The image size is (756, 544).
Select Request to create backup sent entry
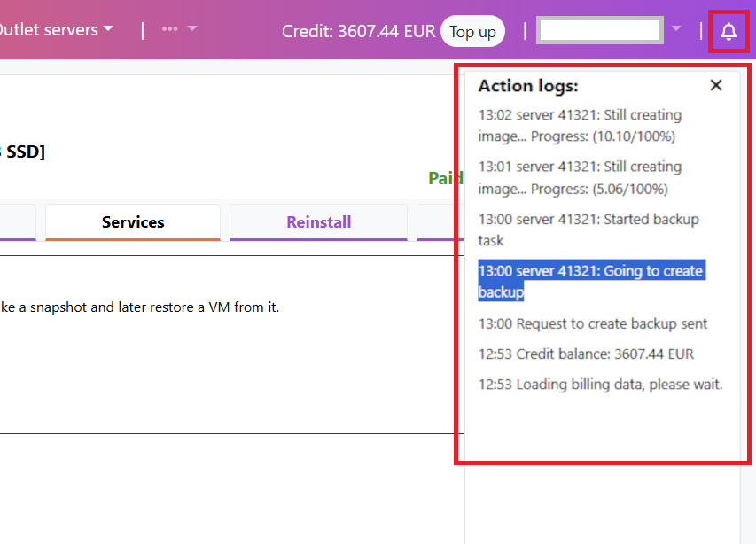coord(593,323)
